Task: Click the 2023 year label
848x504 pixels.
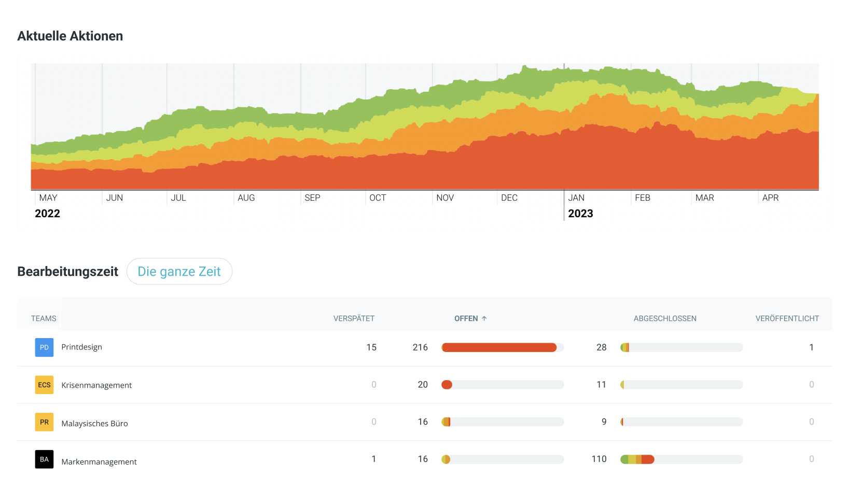Action: coord(580,214)
